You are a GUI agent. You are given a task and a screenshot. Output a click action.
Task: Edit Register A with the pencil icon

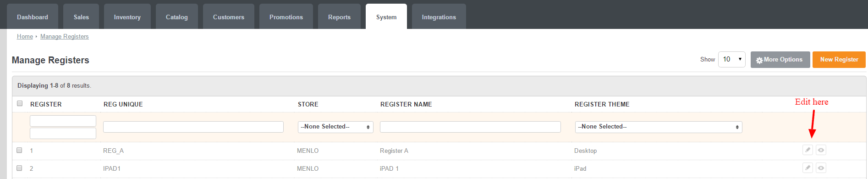pos(808,150)
